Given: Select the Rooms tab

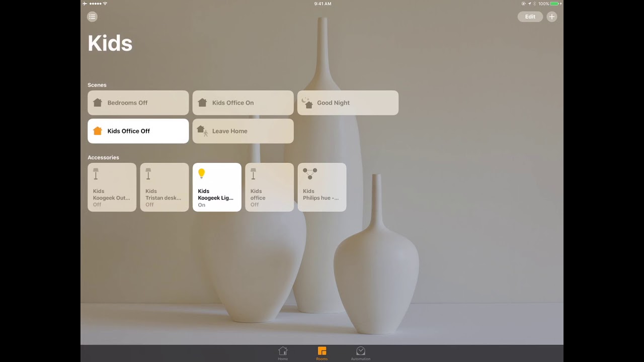Looking at the screenshot, I should (x=322, y=353).
